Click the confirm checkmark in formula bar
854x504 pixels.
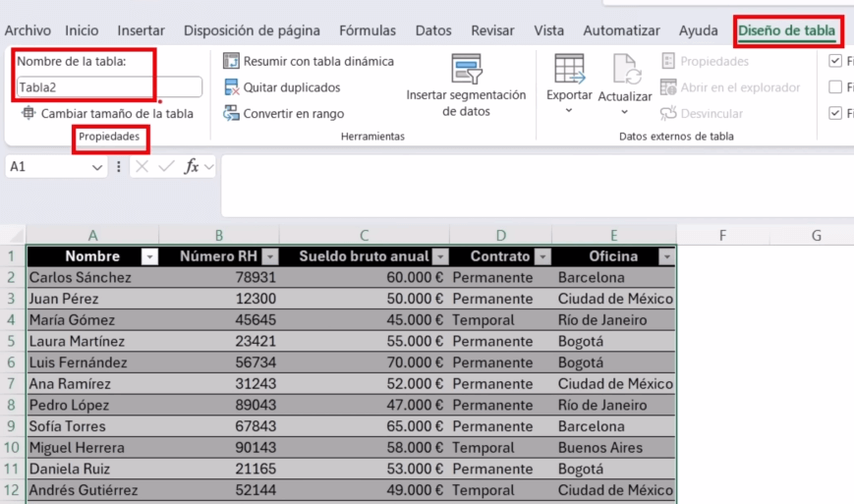[166, 167]
